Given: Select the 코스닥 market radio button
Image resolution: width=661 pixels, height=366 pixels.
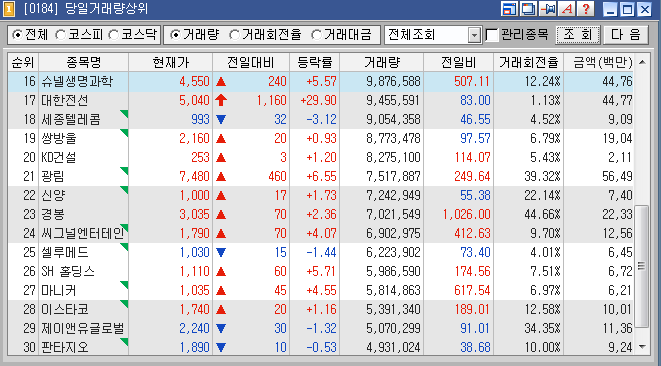Looking at the screenshot, I should pyautogui.click(x=113, y=35).
